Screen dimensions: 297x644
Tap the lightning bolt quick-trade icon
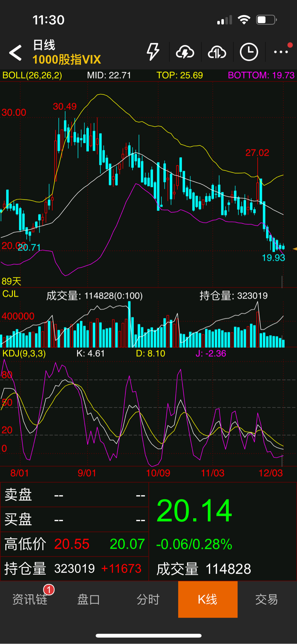(x=153, y=52)
